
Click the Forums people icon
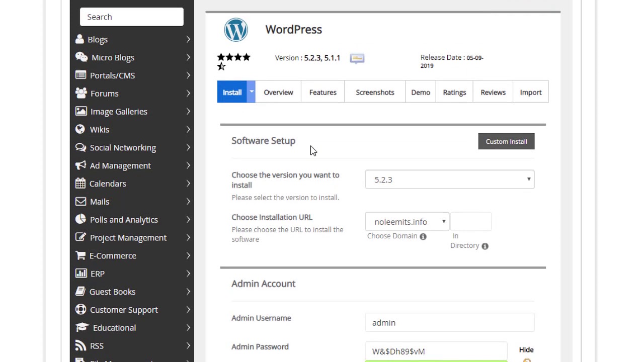(x=81, y=93)
